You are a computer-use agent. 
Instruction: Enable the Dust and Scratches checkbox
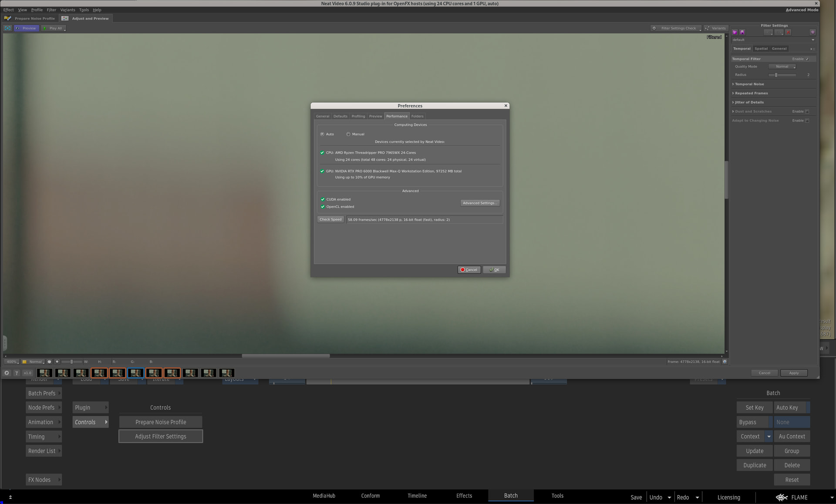807,111
